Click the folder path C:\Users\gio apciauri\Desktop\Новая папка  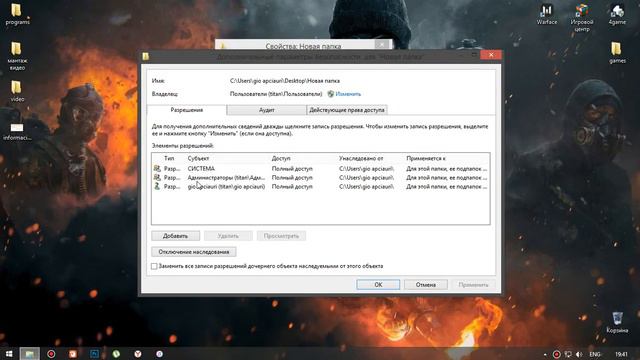tap(285, 81)
